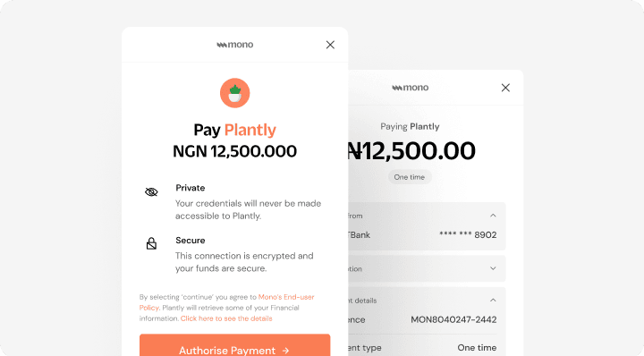This screenshot has width=644, height=356.
Task: Click the padlock Secure icon
Action: point(151,243)
